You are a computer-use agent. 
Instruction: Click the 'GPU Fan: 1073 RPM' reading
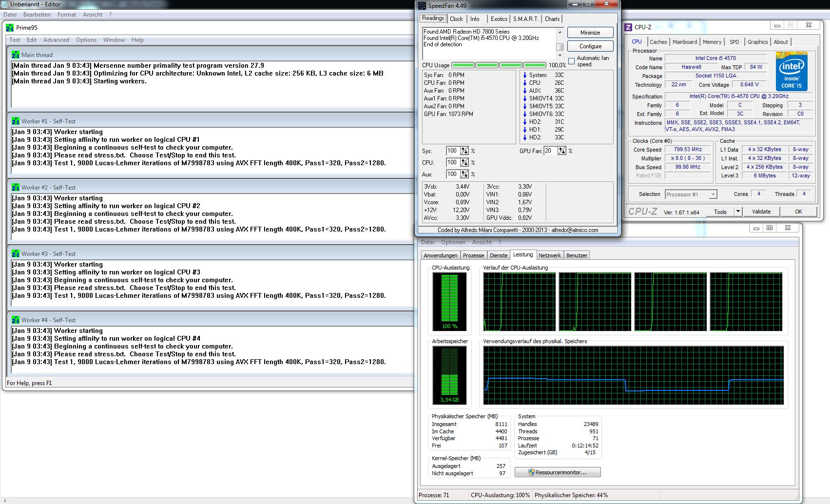tap(448, 114)
